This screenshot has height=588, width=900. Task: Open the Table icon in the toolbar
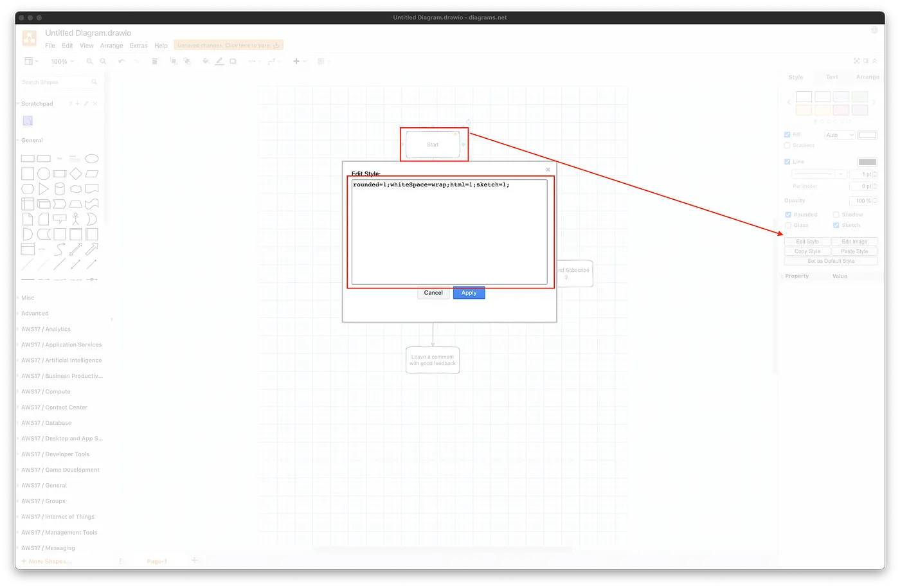(321, 61)
